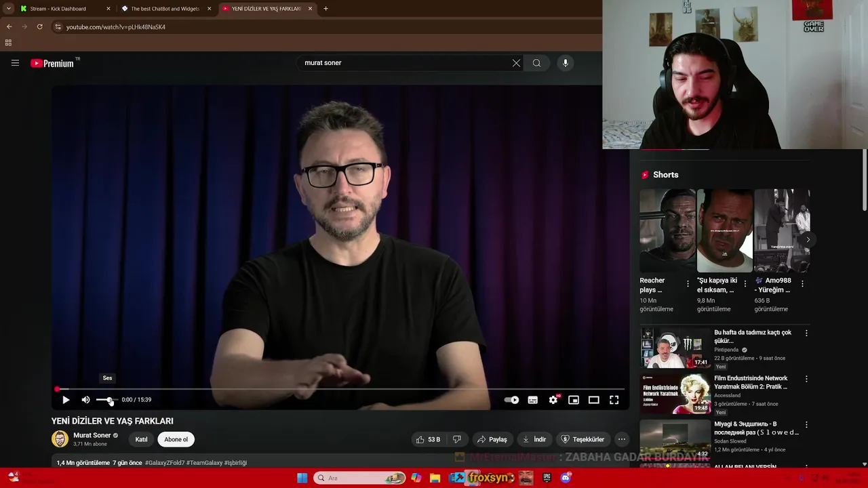The width and height of the screenshot is (868, 488).
Task: Open Murat Soner channel avatar
Action: click(60, 439)
